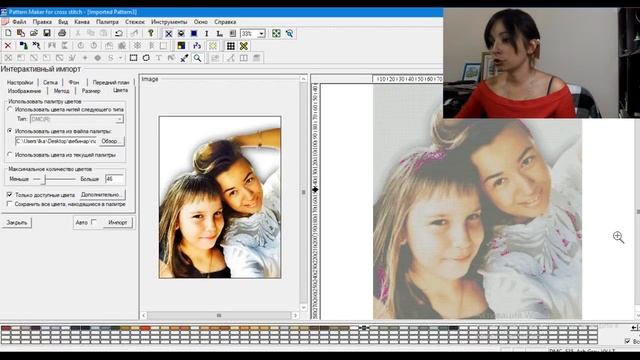Switch to the 'Сетка' tab
This screenshot has width=640, height=360.
[50, 82]
